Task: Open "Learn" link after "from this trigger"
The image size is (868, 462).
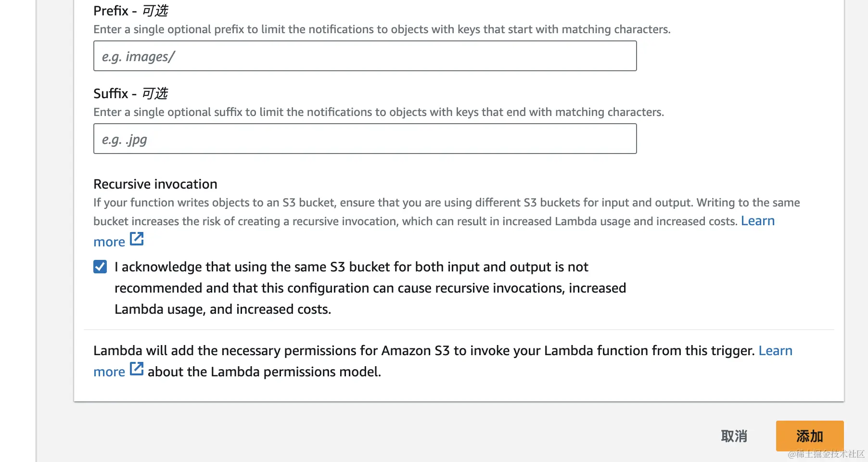Action: (x=775, y=351)
